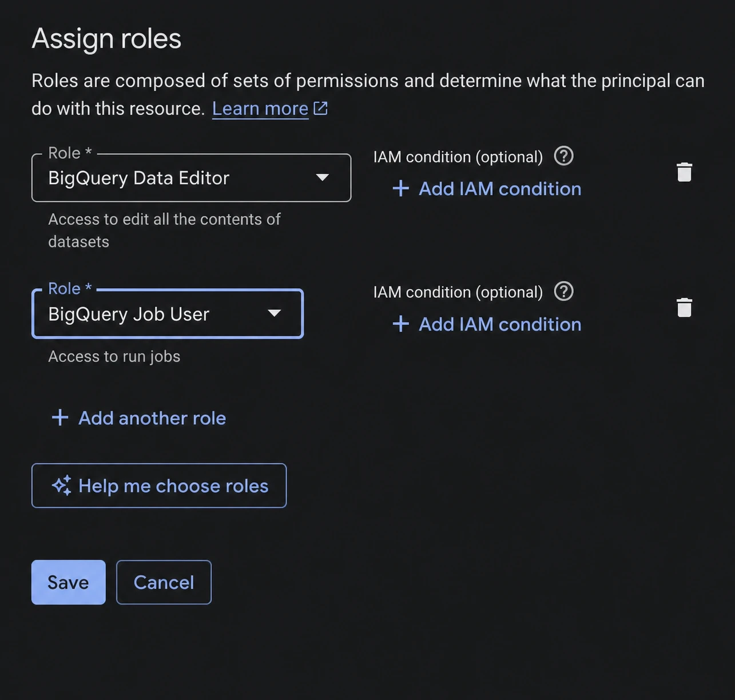Click the arrow in the Data Editor role field

tap(323, 177)
